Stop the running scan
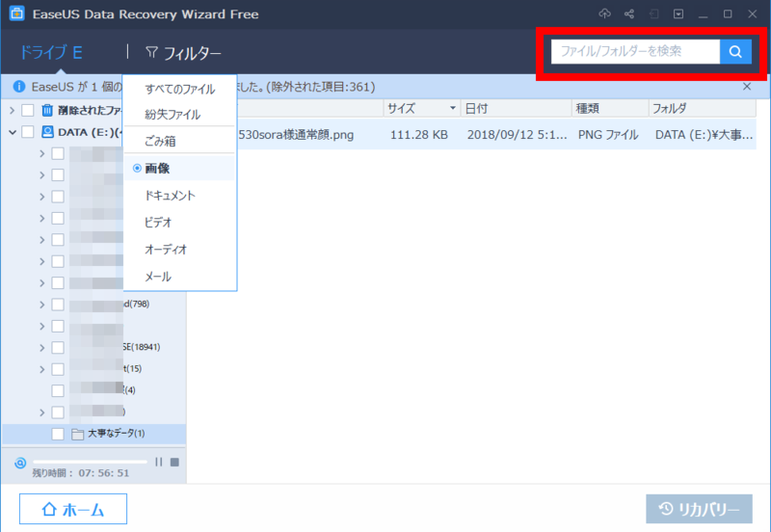This screenshot has width=771, height=532. point(174,463)
